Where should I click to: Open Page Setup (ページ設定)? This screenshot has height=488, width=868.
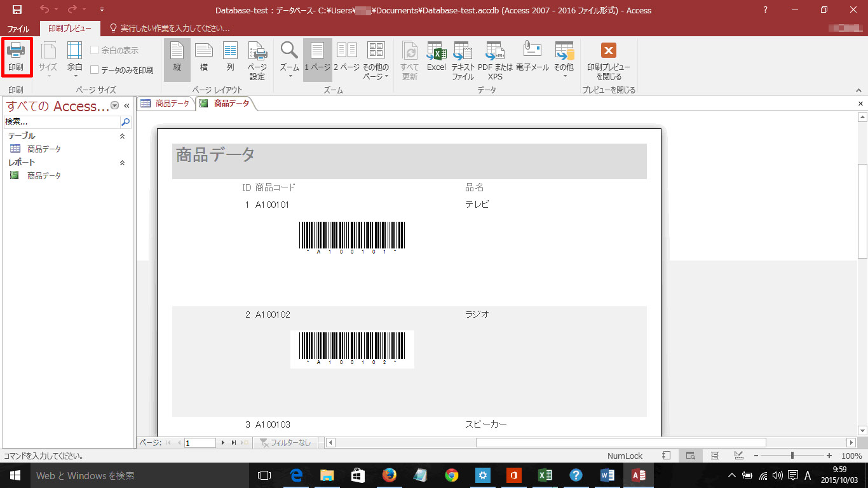click(x=257, y=60)
